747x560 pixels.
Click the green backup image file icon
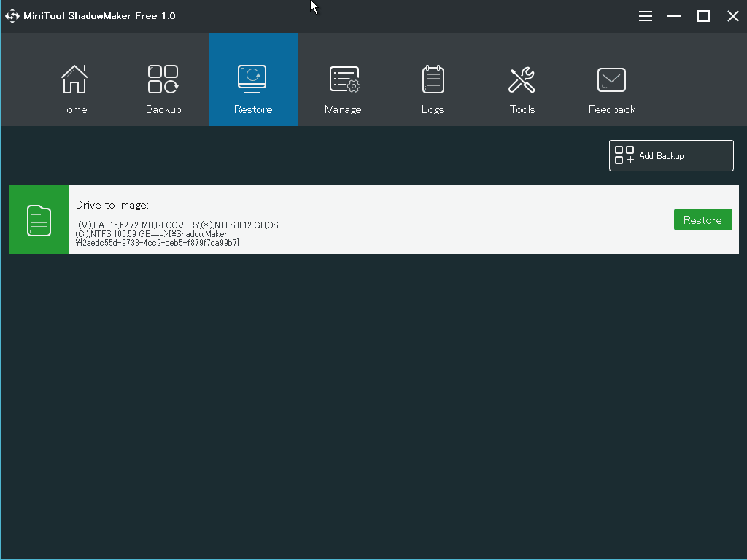click(39, 219)
